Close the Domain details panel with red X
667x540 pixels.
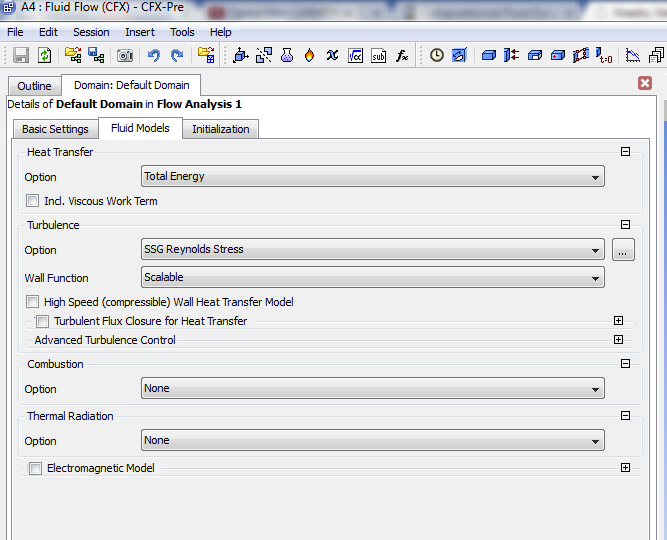pos(645,83)
